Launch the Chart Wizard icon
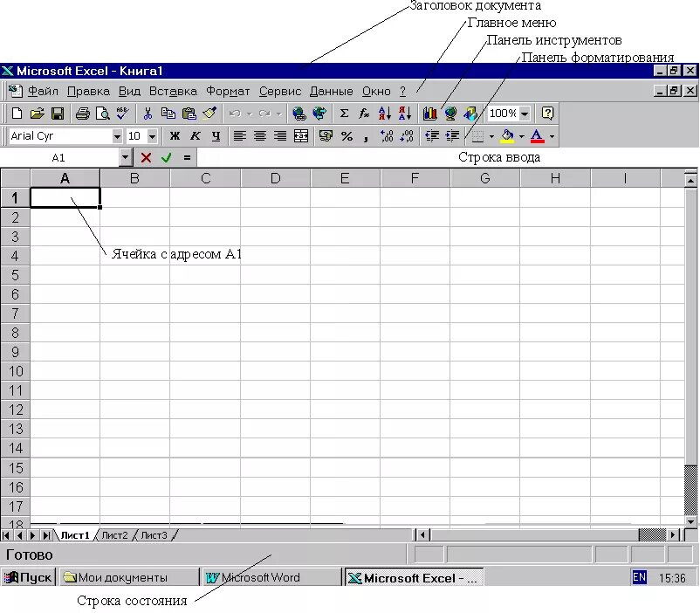 point(429,114)
